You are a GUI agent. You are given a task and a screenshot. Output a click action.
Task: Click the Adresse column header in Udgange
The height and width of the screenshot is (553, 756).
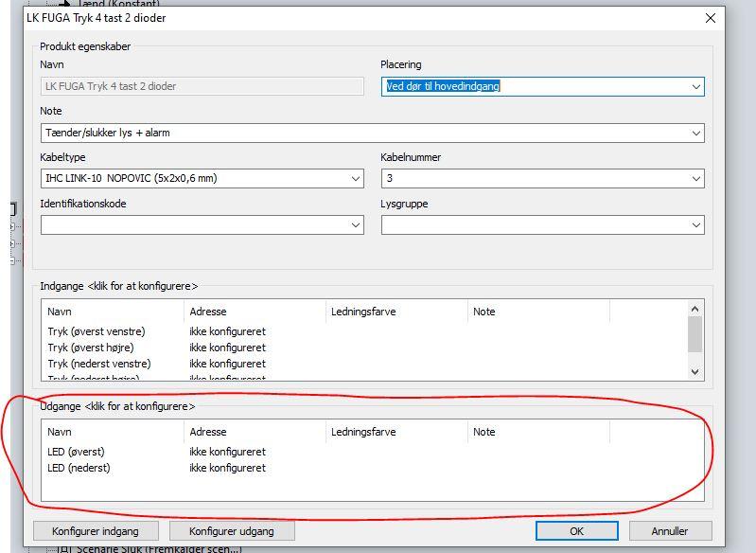tap(208, 432)
